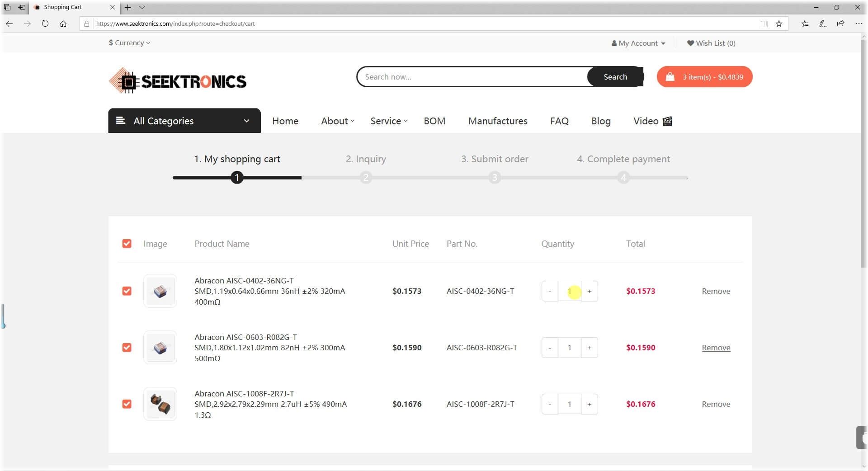Toggle the select-all checkbox in header
The image size is (868, 471).
click(127, 244)
